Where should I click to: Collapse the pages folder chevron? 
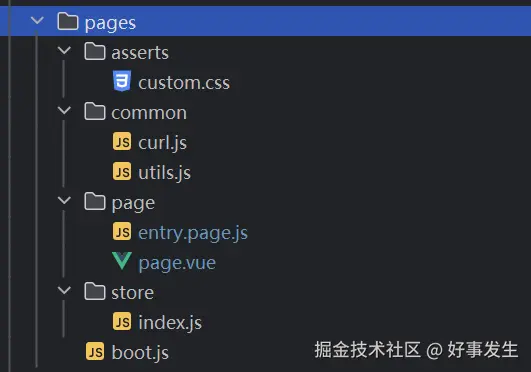(37, 20)
